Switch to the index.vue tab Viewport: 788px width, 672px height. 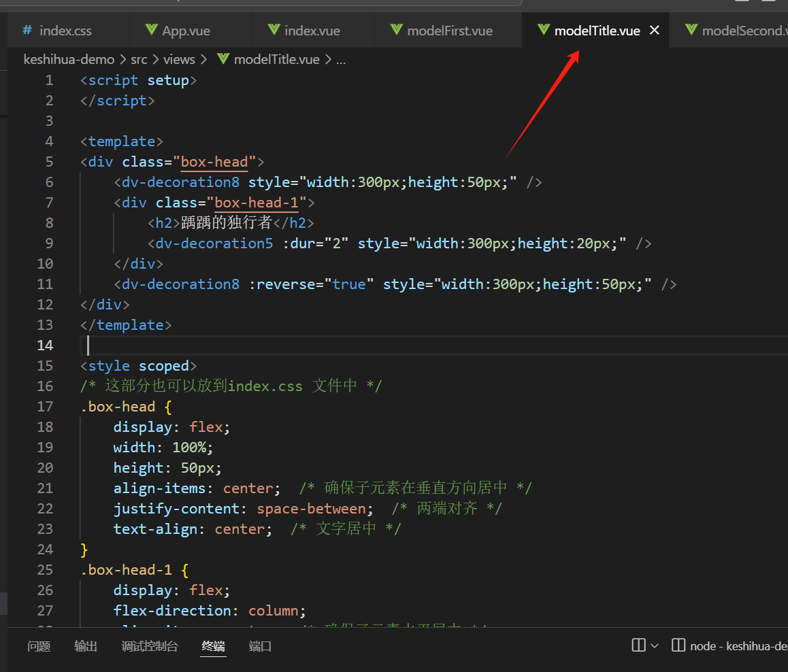point(313,31)
